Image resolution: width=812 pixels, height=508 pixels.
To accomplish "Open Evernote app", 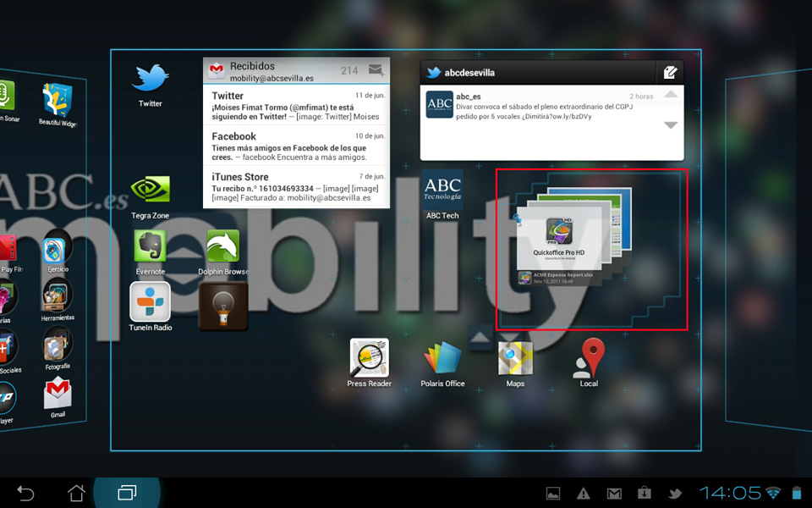I will pos(151,247).
